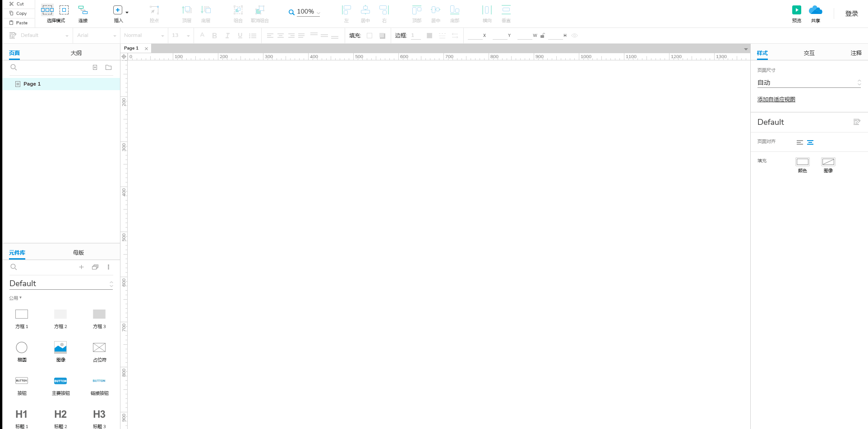The width and height of the screenshot is (868, 429).
Task: Click the horizontal 居中 align center icon
Action: click(x=365, y=10)
